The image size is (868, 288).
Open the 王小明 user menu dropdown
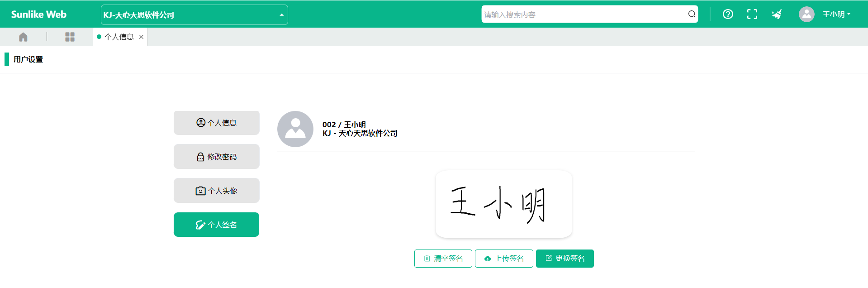(836, 14)
